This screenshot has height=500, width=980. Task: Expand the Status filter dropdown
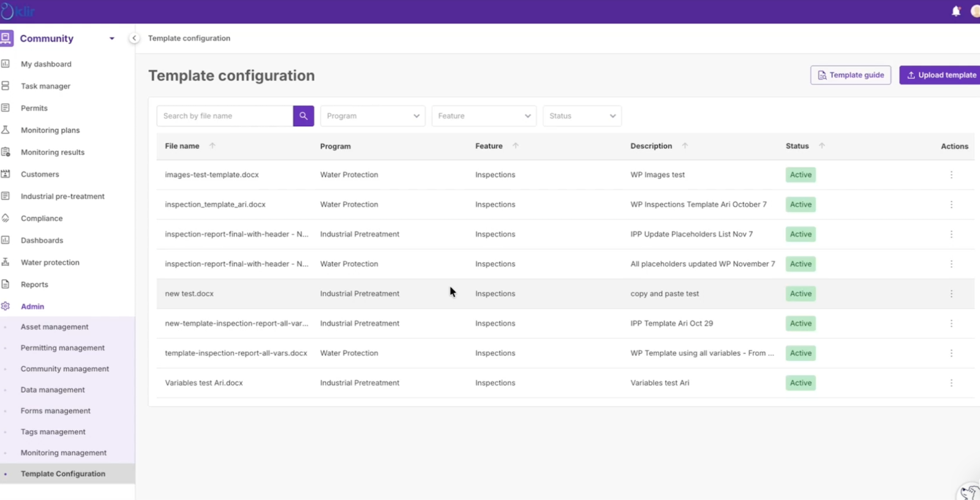coord(582,116)
